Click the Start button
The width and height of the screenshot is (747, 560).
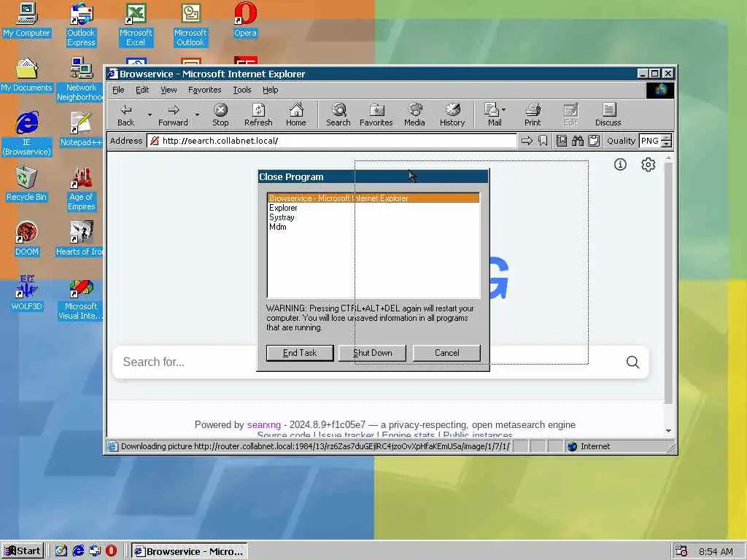(x=23, y=551)
